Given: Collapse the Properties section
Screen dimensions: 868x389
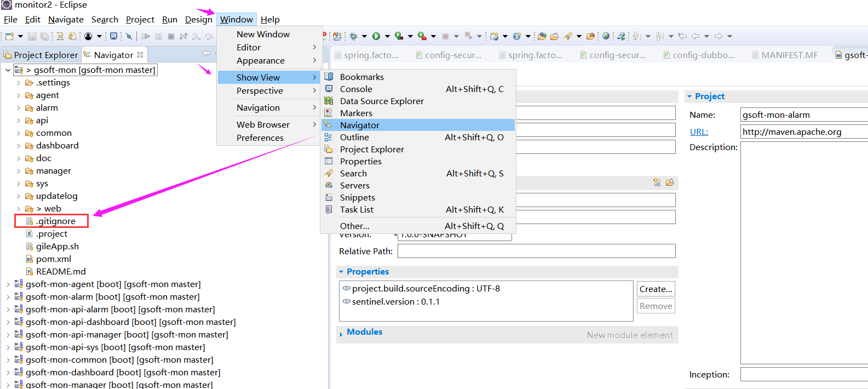Looking at the screenshot, I should coord(341,272).
